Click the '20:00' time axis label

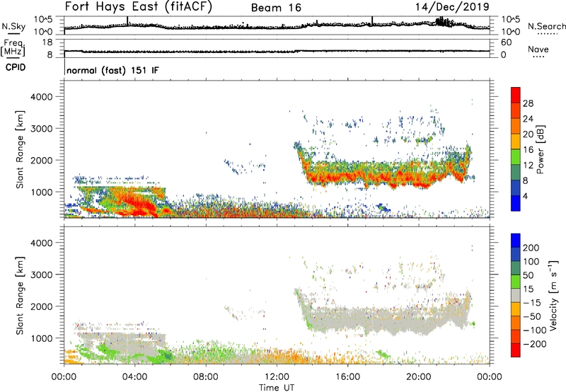point(419,377)
